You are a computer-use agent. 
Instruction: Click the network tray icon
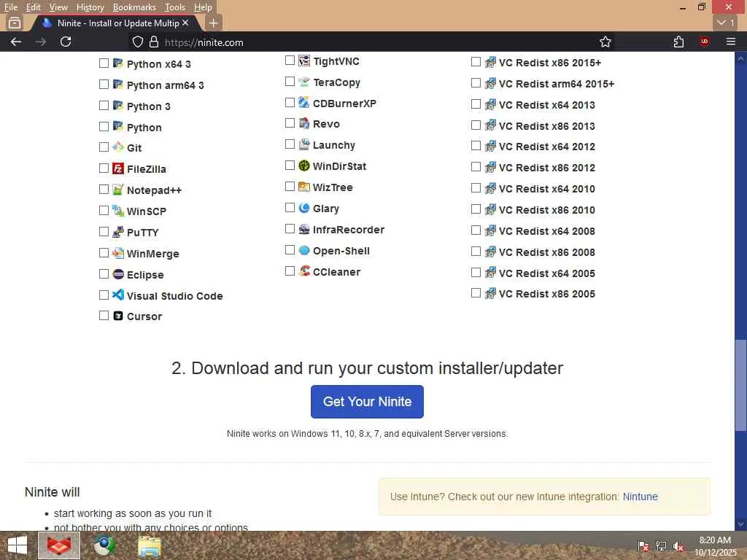coord(661,546)
